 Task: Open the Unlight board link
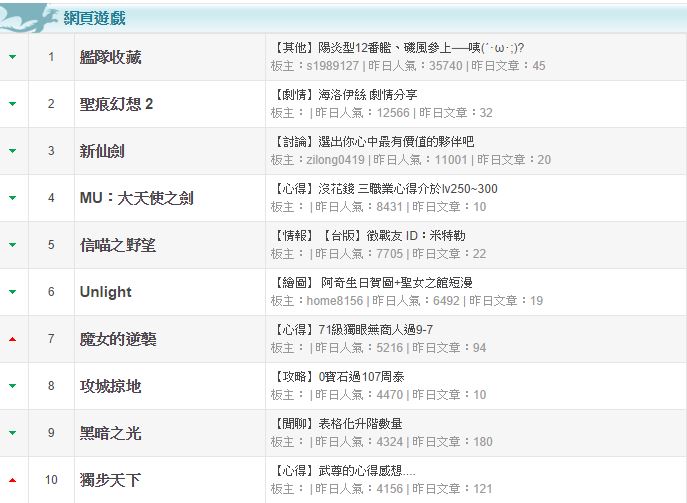(x=105, y=292)
